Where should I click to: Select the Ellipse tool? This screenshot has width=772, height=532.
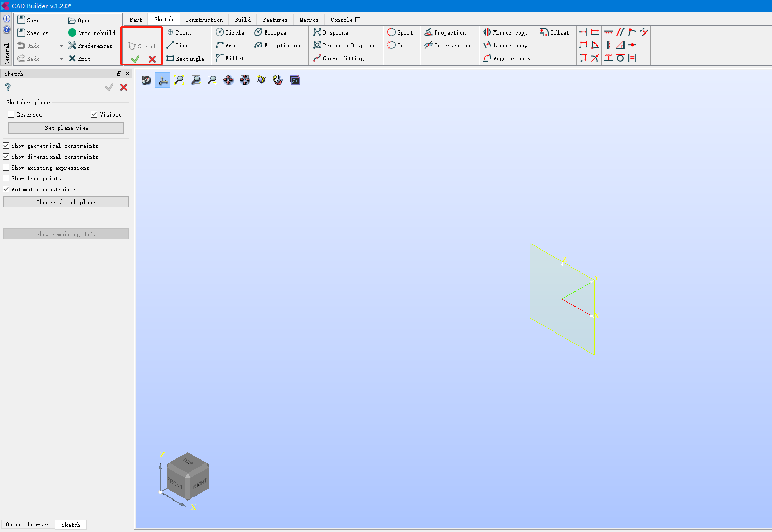point(270,32)
